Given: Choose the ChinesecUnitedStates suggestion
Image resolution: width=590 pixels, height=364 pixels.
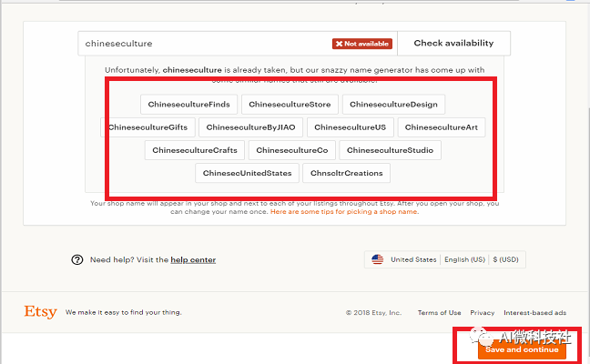Looking at the screenshot, I should click(248, 173).
